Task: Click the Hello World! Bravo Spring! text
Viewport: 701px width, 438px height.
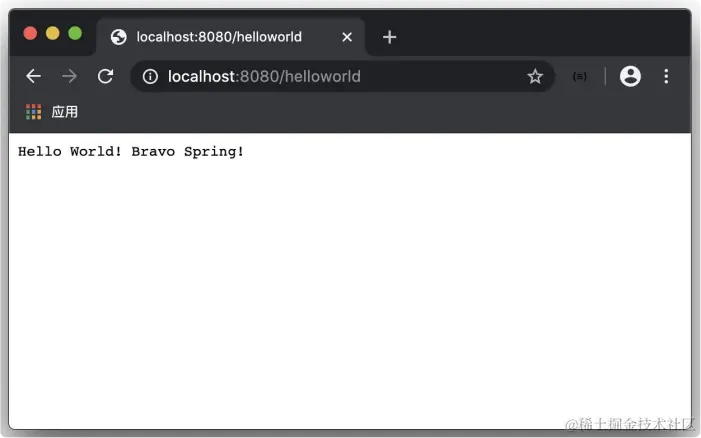Action: click(x=131, y=152)
